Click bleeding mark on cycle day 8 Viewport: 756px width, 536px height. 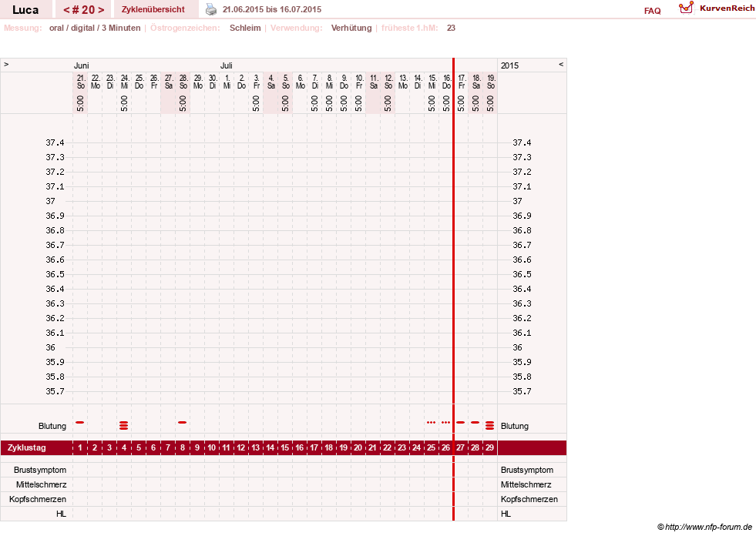[x=182, y=422]
